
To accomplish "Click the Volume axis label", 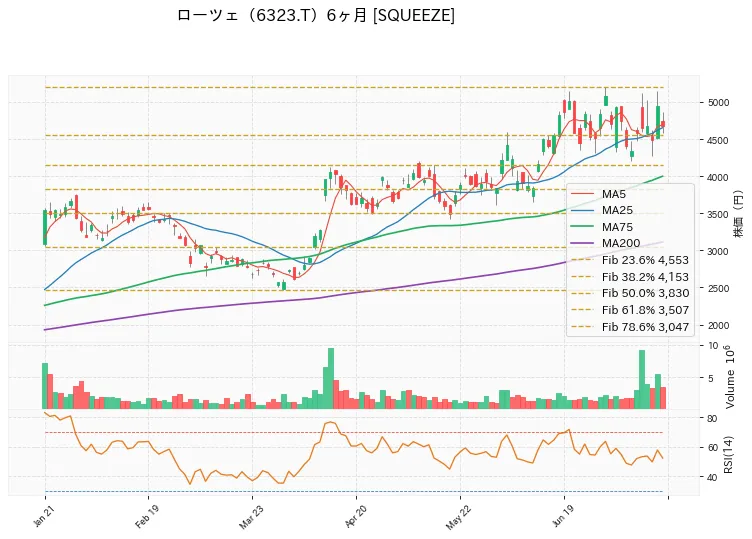I will coord(730,377).
